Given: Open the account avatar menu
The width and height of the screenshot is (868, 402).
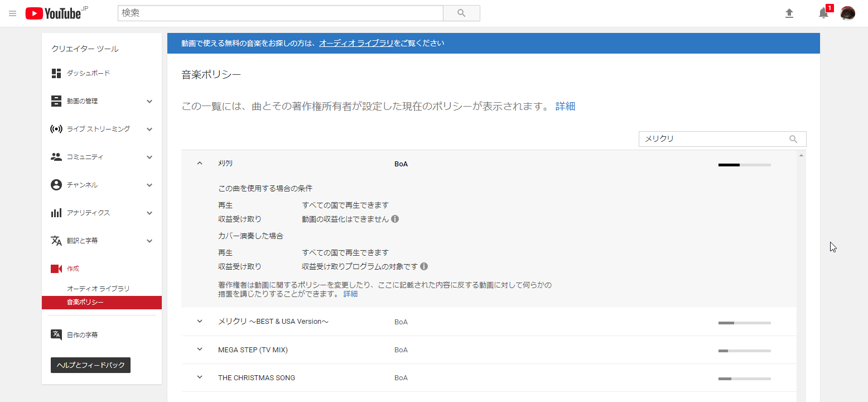Looking at the screenshot, I should [x=848, y=13].
